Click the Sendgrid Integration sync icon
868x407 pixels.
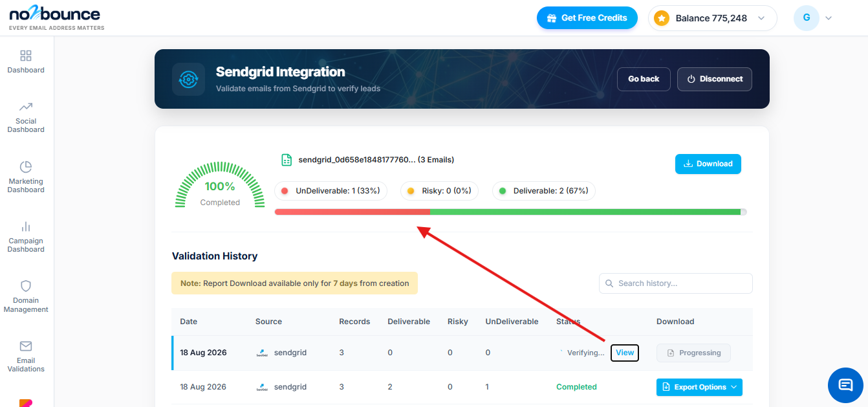[x=188, y=79]
